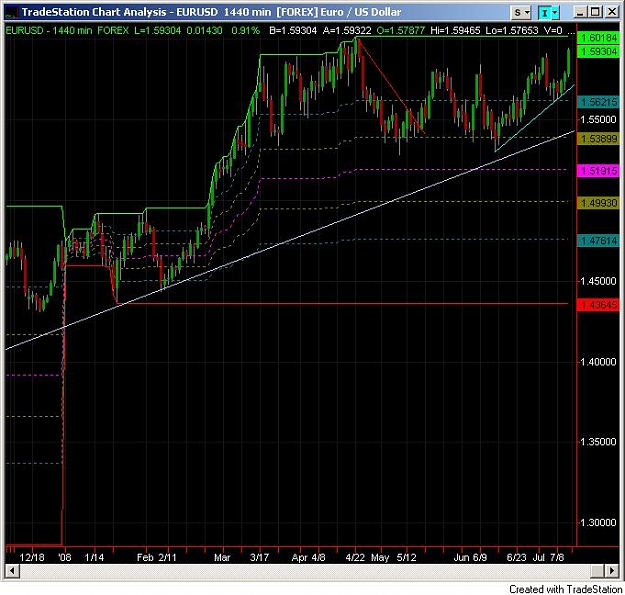Viewport: 625px width, 595px height.
Task: Click the Jul label on the time axis
Action: tap(539, 557)
